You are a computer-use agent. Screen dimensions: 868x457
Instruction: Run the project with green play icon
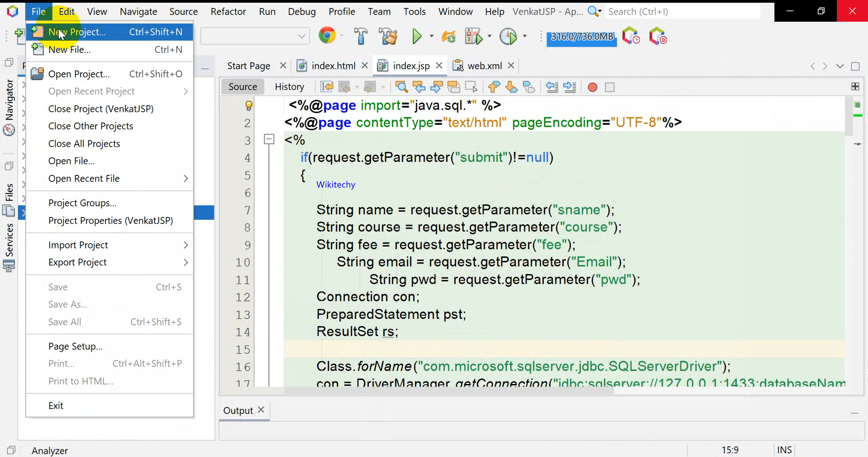click(417, 36)
